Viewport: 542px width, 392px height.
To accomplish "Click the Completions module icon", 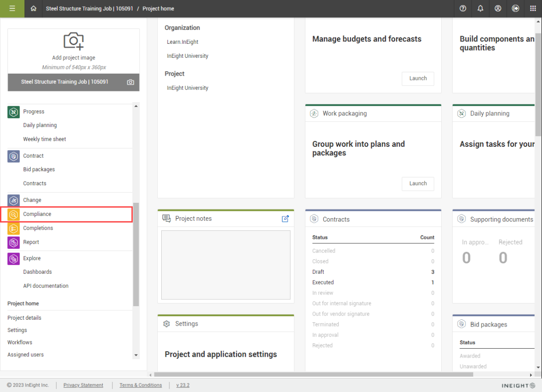I will (x=14, y=229).
